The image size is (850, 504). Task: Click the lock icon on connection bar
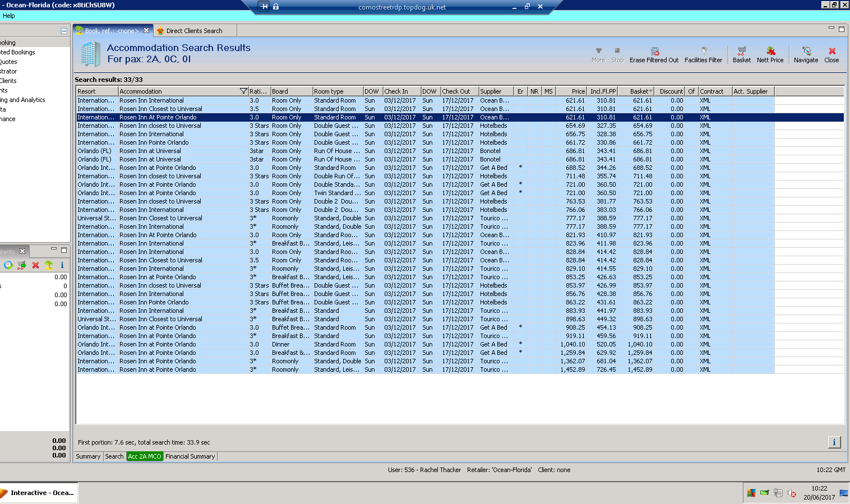tap(276, 7)
